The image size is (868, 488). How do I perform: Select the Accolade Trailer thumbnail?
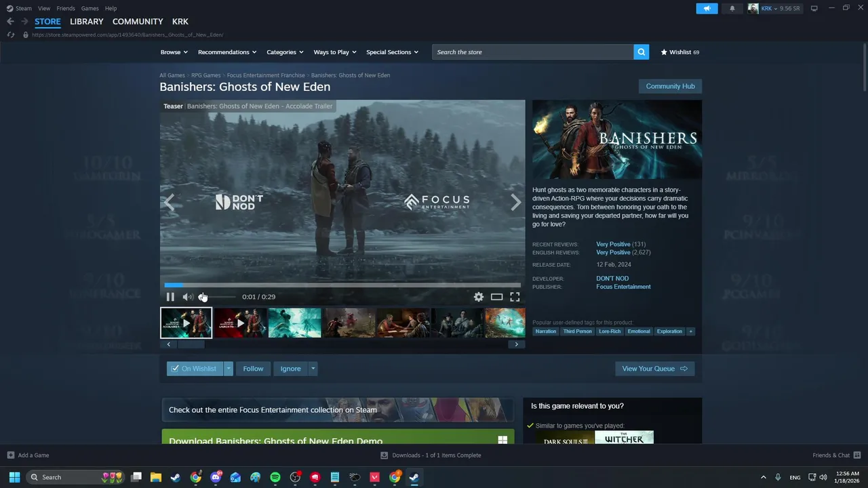[186, 323]
